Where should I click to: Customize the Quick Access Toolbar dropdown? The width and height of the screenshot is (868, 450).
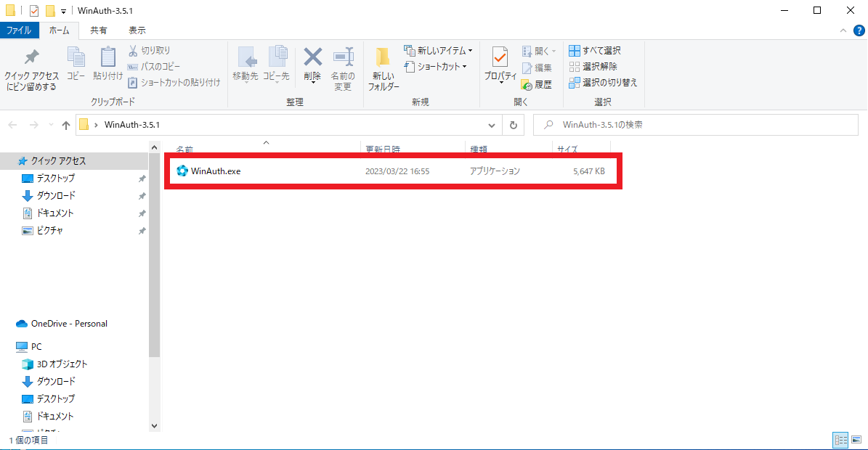click(x=64, y=11)
